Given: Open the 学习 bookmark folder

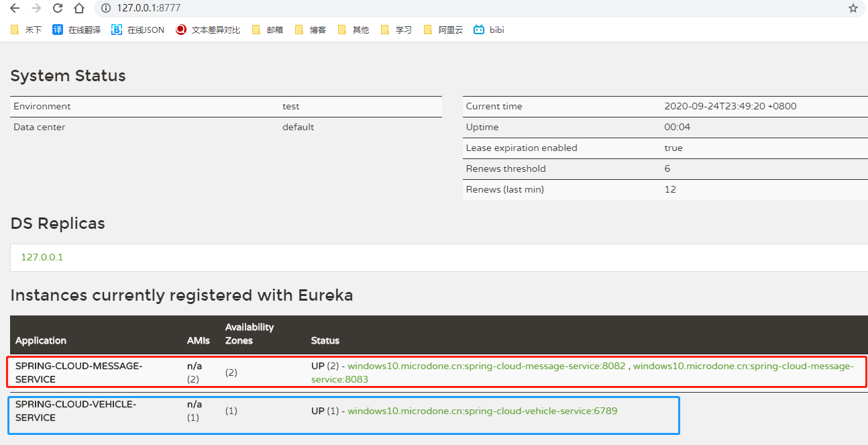Looking at the screenshot, I should (396, 30).
